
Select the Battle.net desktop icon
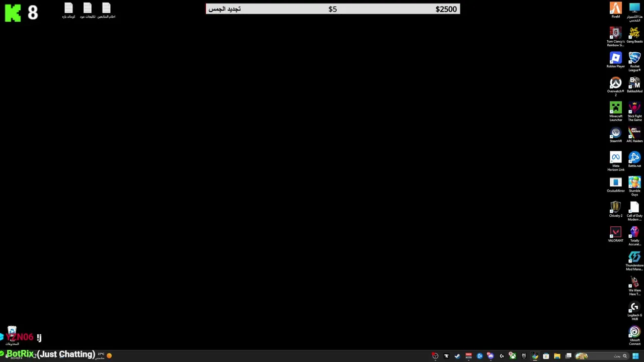[x=634, y=159]
